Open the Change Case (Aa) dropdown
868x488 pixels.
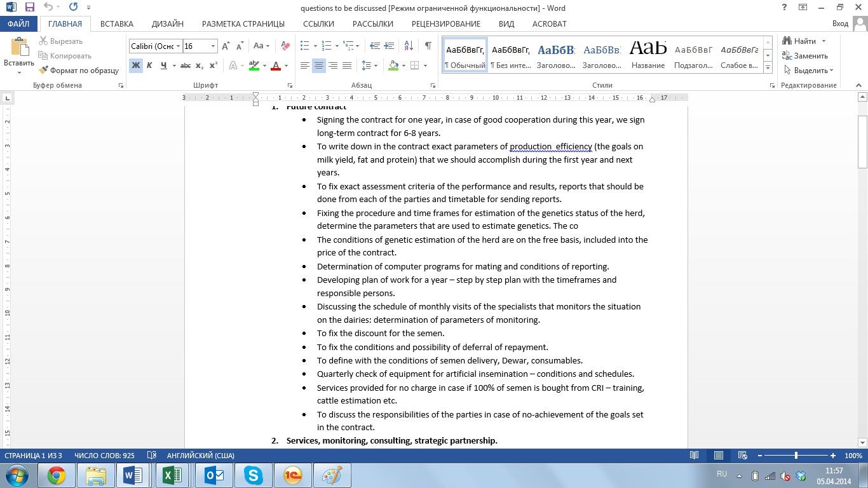click(261, 46)
